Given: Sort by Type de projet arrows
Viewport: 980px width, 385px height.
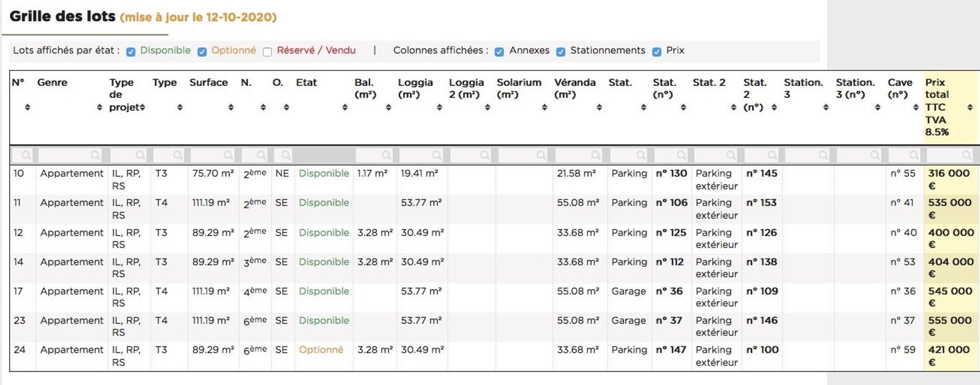Looking at the screenshot, I should pos(142,107).
